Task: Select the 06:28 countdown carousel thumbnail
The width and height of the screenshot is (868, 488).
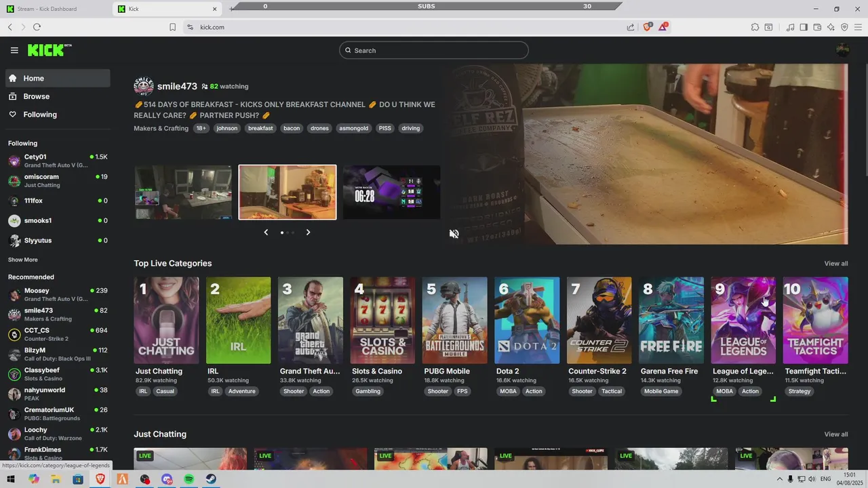Action: coord(391,192)
